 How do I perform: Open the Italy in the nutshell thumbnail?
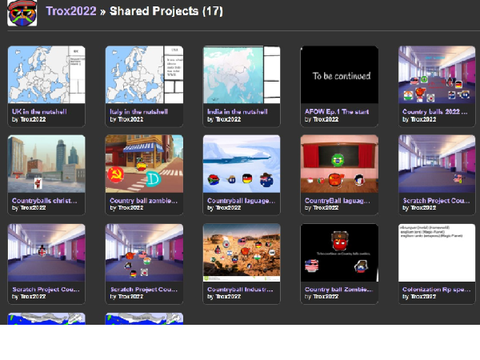[144, 75]
